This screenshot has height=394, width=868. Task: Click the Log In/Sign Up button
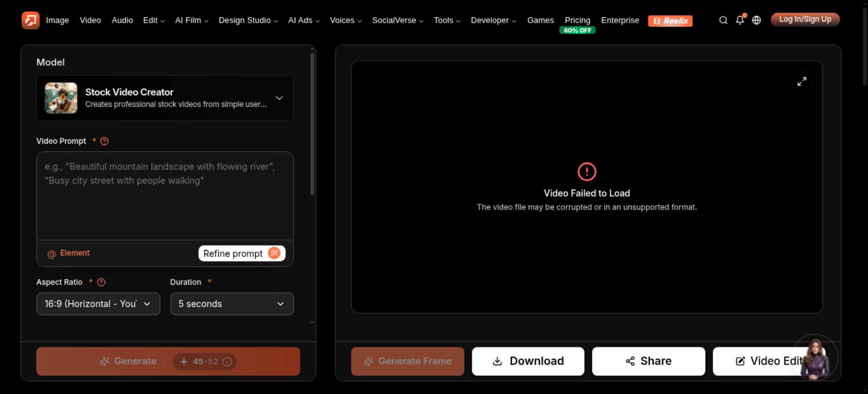[805, 20]
